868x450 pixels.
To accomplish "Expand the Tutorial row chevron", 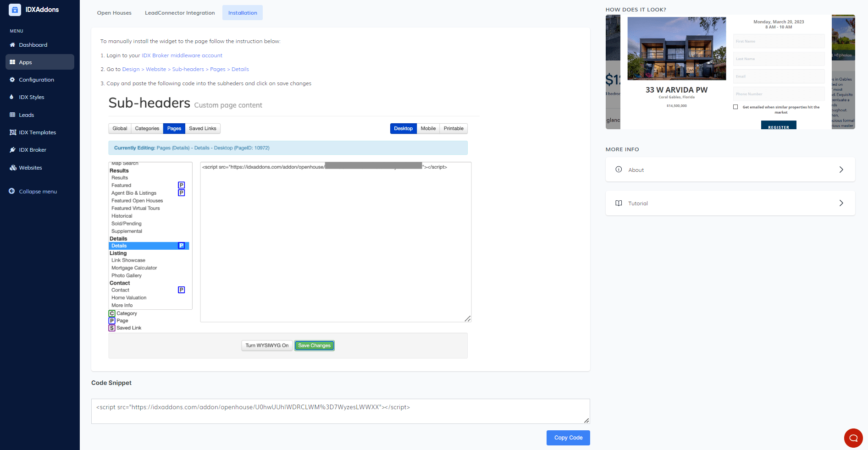I will pyautogui.click(x=841, y=203).
